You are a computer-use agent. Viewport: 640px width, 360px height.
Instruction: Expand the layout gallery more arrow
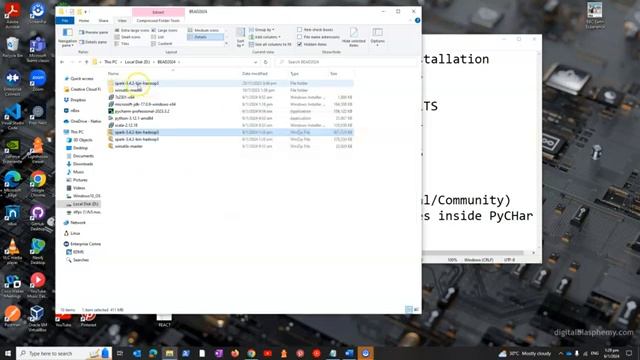point(226,44)
